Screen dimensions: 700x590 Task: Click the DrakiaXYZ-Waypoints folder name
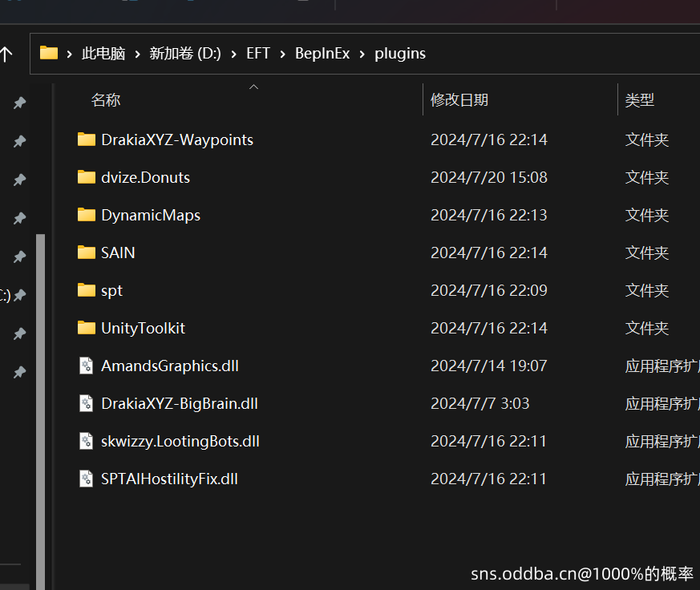pyautogui.click(x=177, y=139)
